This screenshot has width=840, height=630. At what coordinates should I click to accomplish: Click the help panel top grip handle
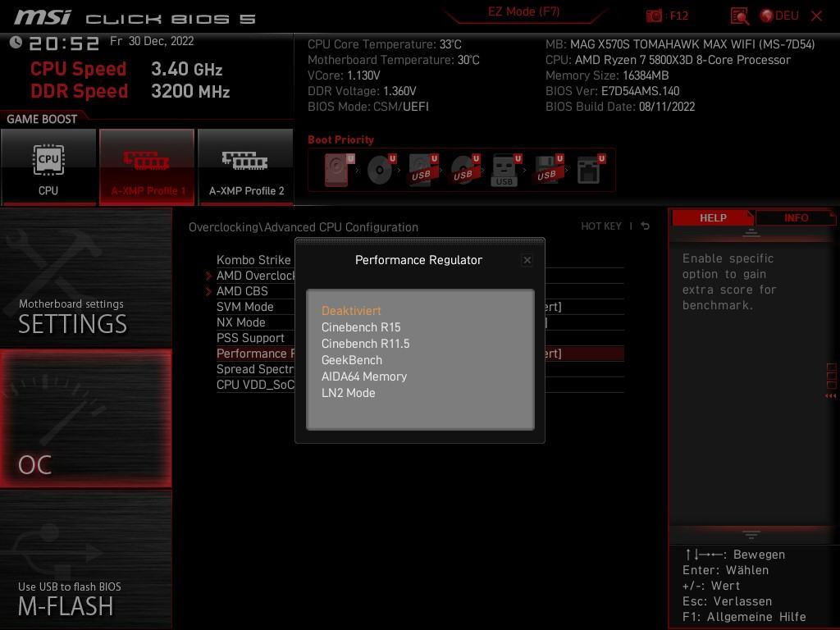pos(751,232)
